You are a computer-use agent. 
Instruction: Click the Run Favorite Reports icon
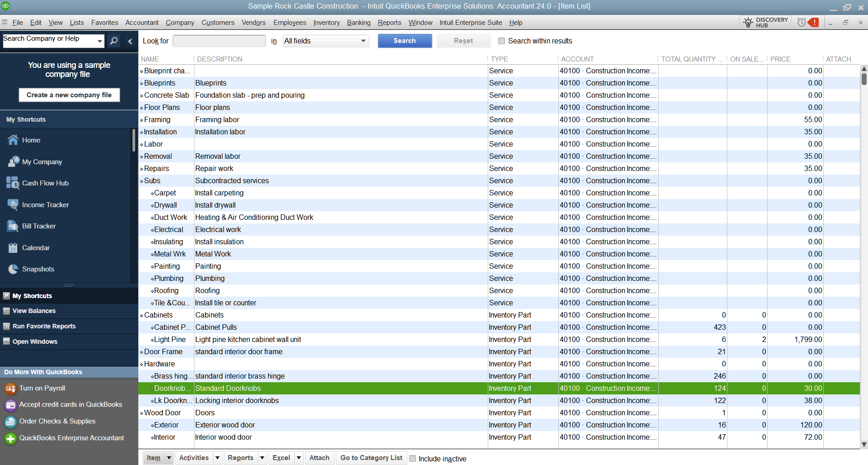[6, 326]
